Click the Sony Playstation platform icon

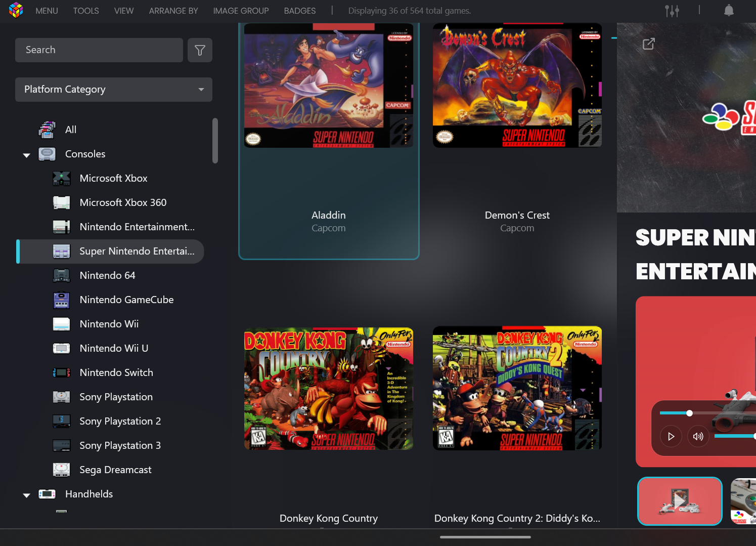click(62, 397)
